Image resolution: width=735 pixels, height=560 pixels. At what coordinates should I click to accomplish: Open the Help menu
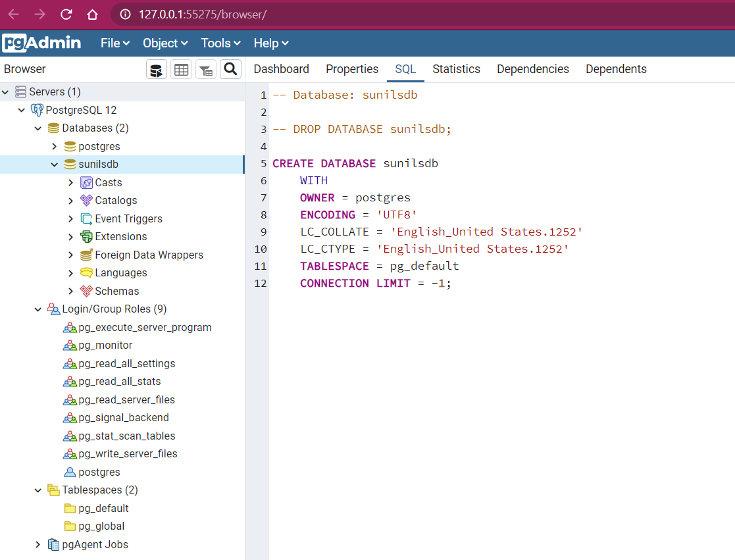click(x=271, y=43)
